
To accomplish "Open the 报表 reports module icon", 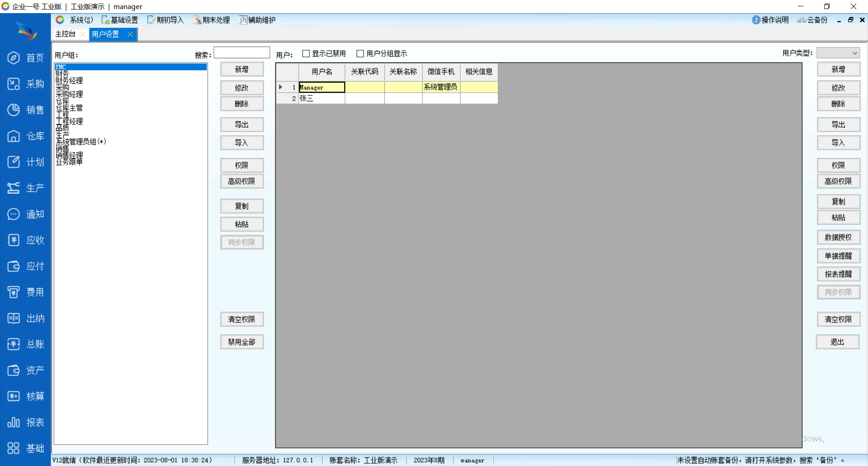I will click(x=14, y=422).
